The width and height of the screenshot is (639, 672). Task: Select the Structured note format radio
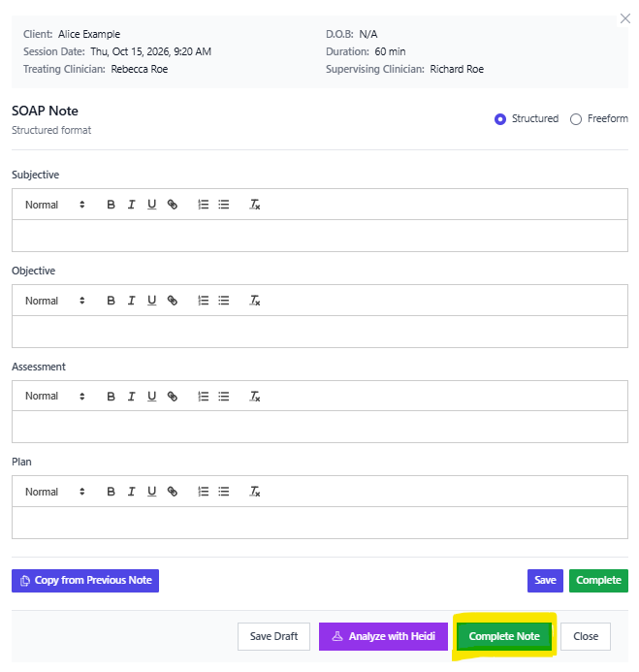point(499,119)
